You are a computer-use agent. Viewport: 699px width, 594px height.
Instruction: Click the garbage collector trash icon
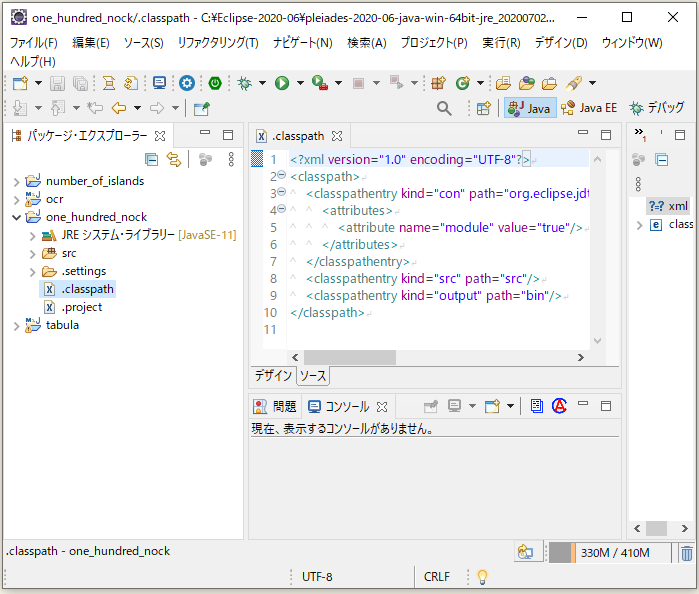tap(687, 553)
